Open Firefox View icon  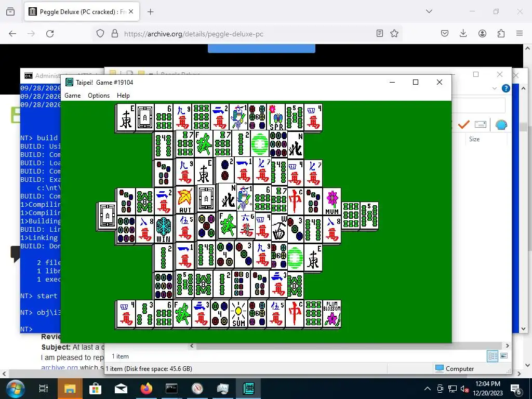click(x=10, y=11)
